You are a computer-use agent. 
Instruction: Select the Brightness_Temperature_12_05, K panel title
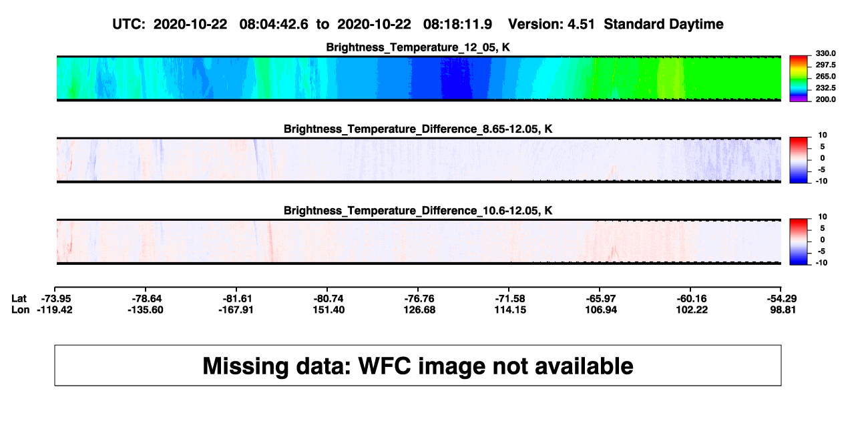pos(419,47)
